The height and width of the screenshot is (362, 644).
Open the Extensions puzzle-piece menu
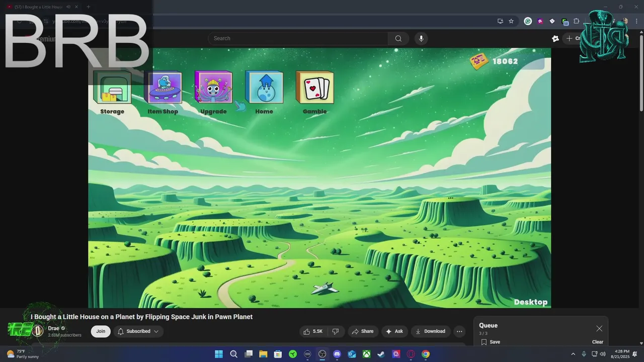pos(577,21)
